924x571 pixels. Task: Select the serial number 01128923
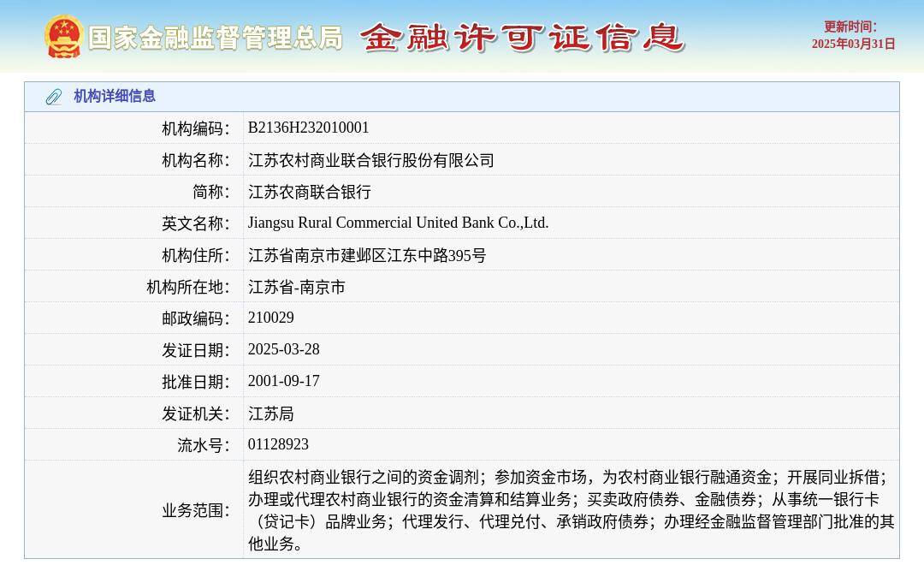click(x=277, y=444)
